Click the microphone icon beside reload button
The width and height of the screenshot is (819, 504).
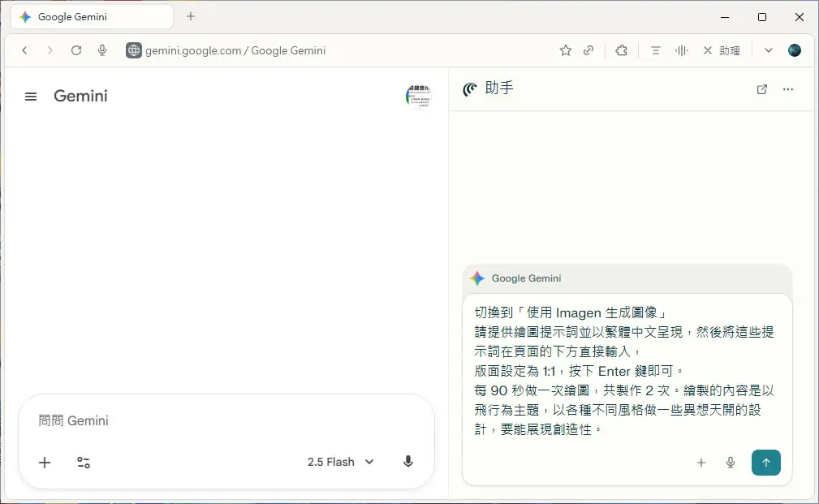tap(102, 50)
